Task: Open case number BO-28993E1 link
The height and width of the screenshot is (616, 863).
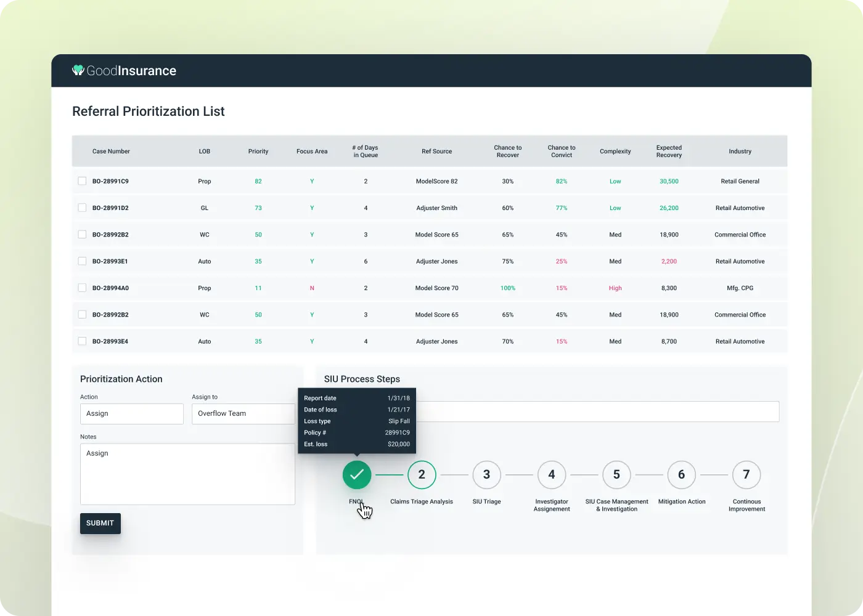Action: click(110, 261)
